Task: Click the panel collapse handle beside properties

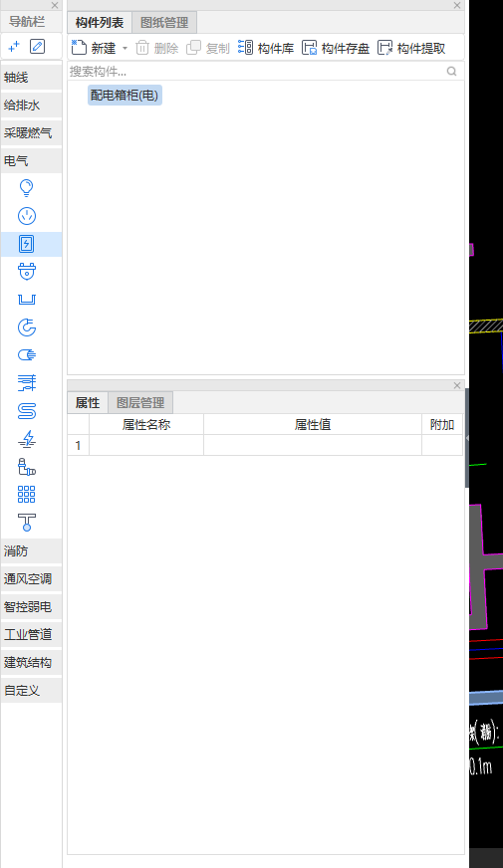Action: pyautogui.click(x=467, y=437)
